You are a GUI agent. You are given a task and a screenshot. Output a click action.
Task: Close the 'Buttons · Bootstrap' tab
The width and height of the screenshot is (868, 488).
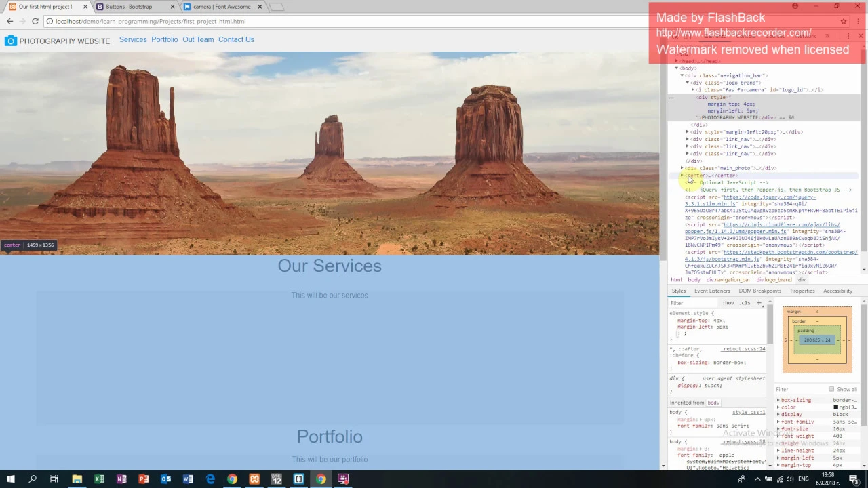point(172,7)
